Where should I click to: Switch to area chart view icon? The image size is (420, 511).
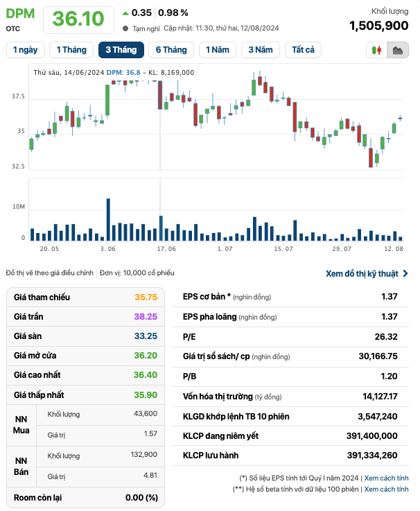[x=398, y=50]
